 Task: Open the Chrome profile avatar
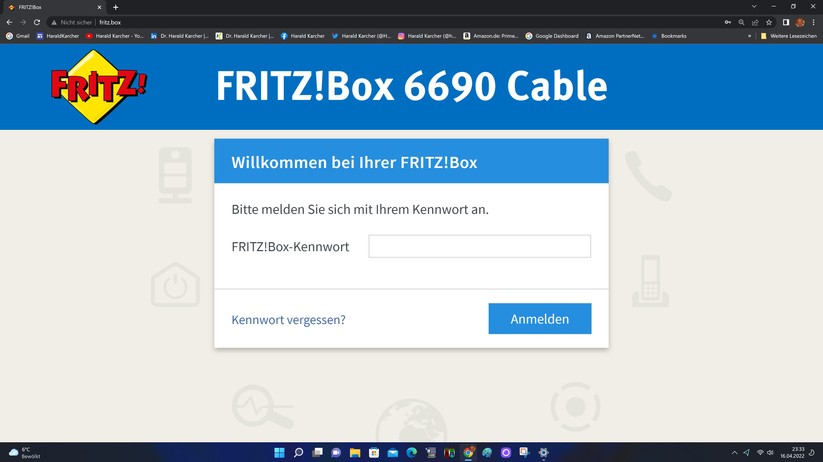(800, 22)
